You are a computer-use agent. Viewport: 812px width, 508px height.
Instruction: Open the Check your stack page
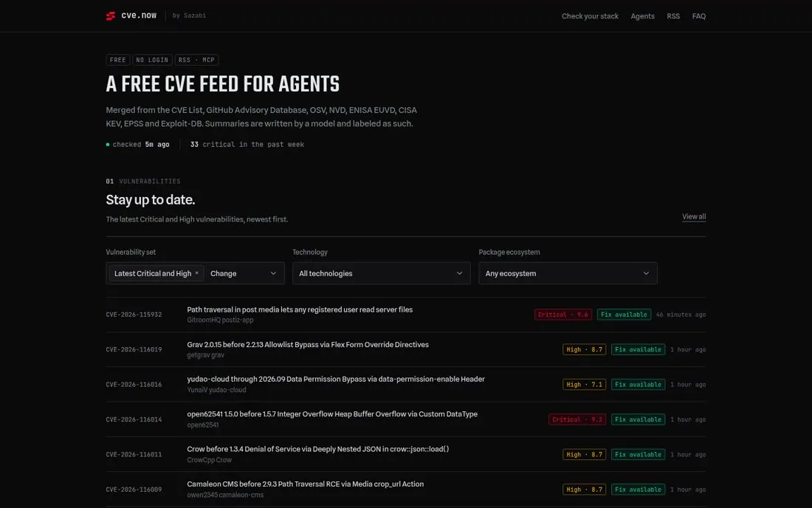click(x=590, y=16)
